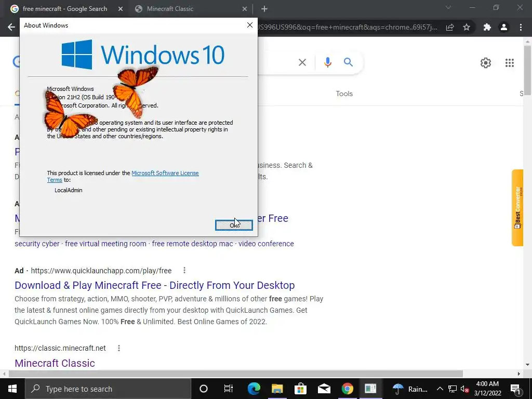532x399 pixels.
Task: Clear the Google search box
Action: (302, 62)
